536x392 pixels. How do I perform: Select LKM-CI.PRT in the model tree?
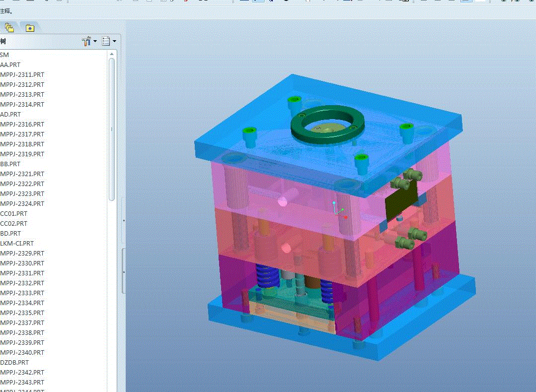[x=17, y=243]
